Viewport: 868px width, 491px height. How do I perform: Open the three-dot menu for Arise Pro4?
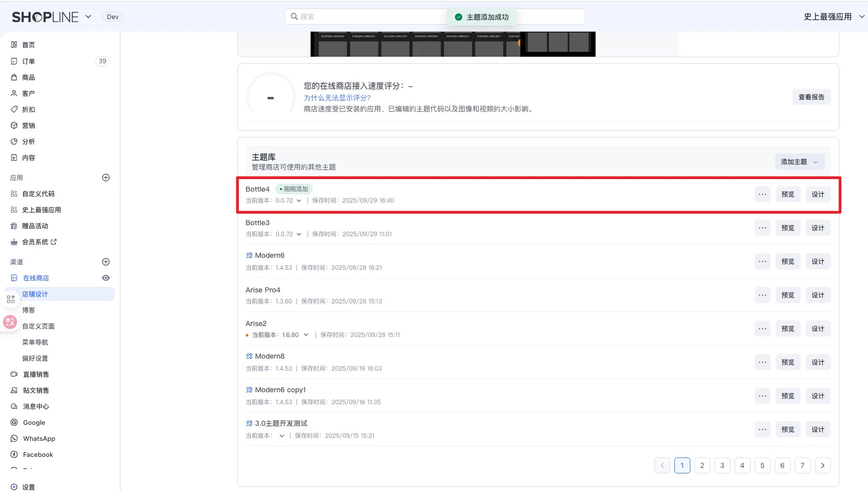click(x=762, y=295)
